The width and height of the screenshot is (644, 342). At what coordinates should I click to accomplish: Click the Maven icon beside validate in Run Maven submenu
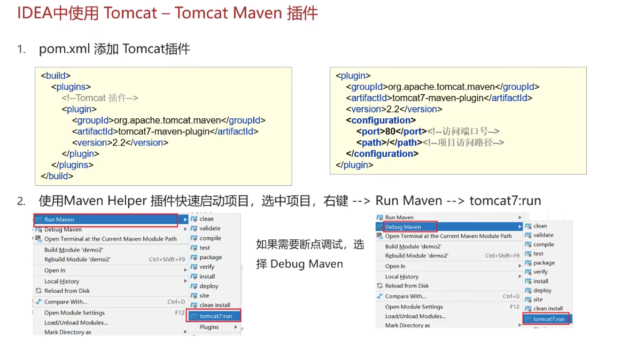coord(195,229)
